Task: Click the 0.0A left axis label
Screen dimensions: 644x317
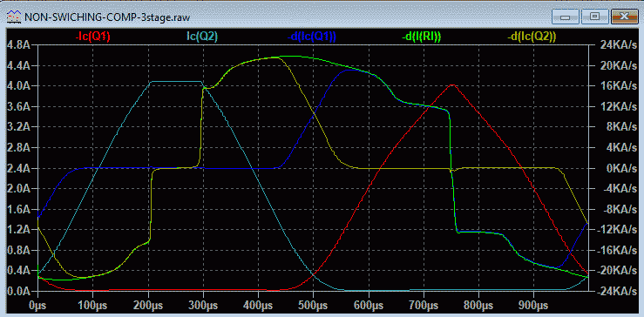Action: tap(19, 292)
